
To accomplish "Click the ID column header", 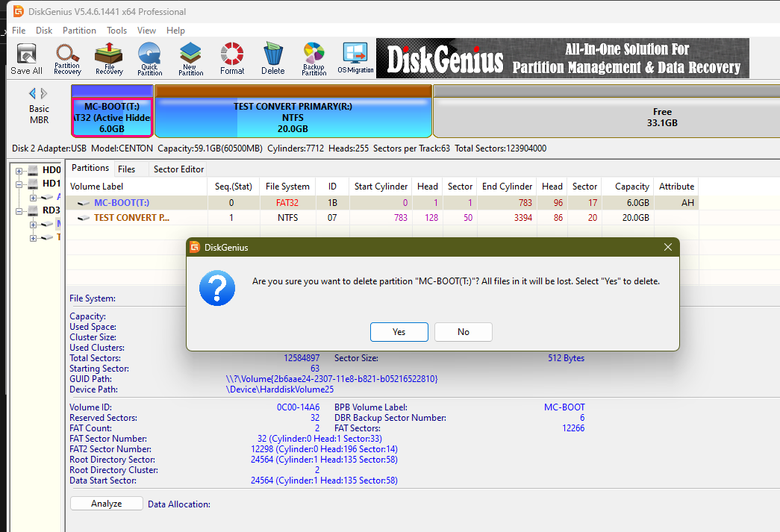I will 332,187.
